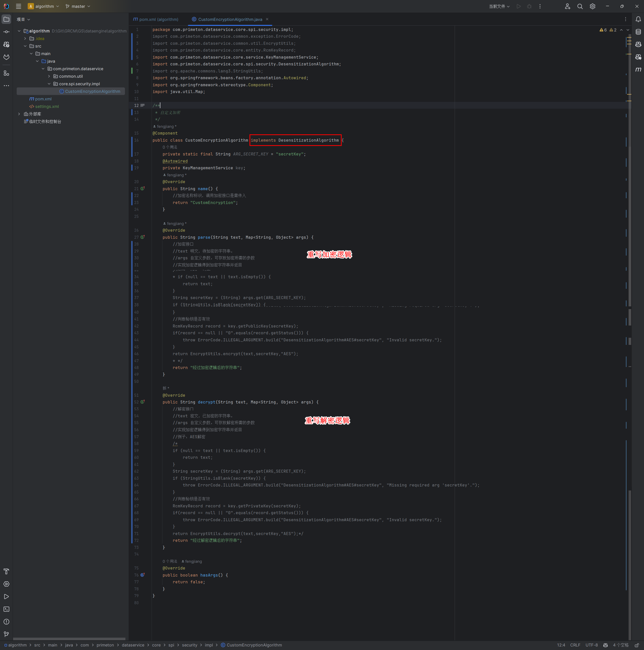Open the Terminal tool window
Viewport: 644px width, 650px height.
click(6, 609)
